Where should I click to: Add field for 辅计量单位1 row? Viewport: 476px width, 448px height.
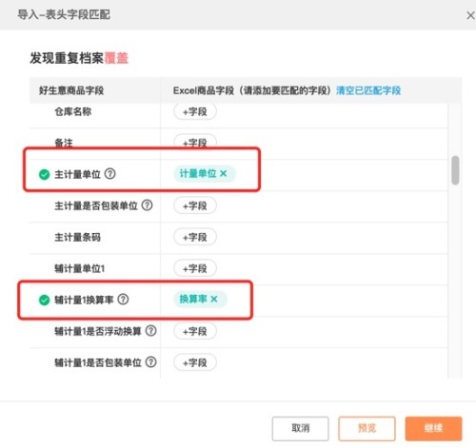pyautogui.click(x=195, y=268)
